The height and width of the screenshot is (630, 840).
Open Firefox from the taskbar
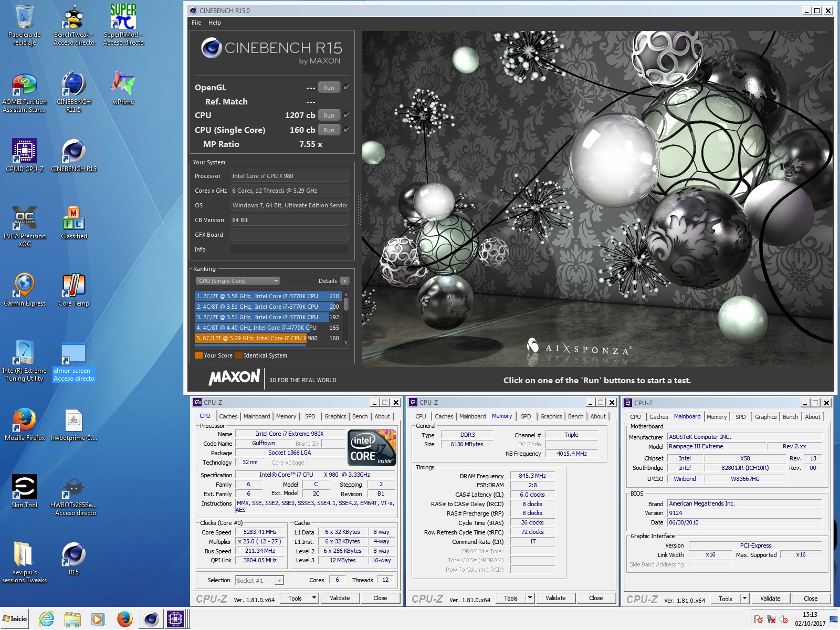coord(124,619)
